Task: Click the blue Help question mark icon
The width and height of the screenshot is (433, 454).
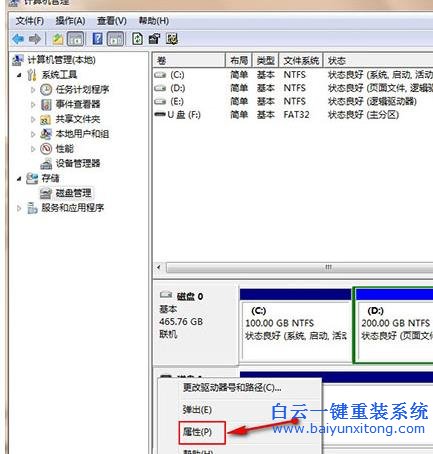Action: pos(97,39)
